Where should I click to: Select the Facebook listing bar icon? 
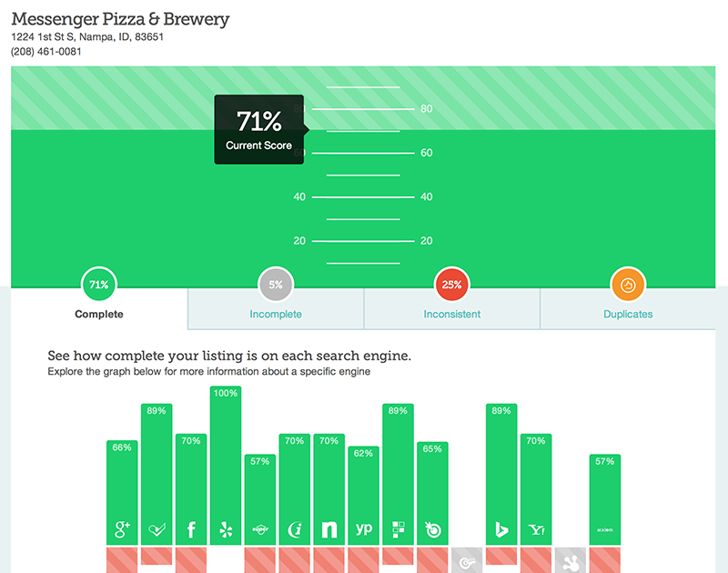[x=191, y=529]
